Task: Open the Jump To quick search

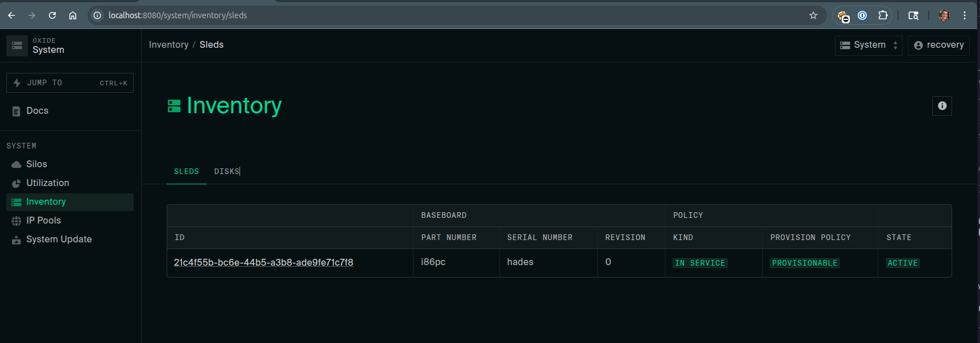Action: 70,82
